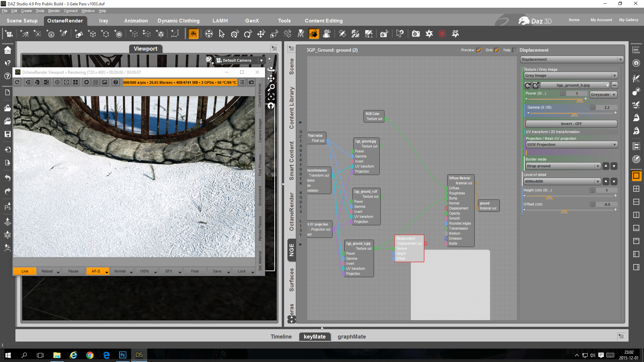Select the Translate move tool
This screenshot has width=644, height=362.
(261, 34)
